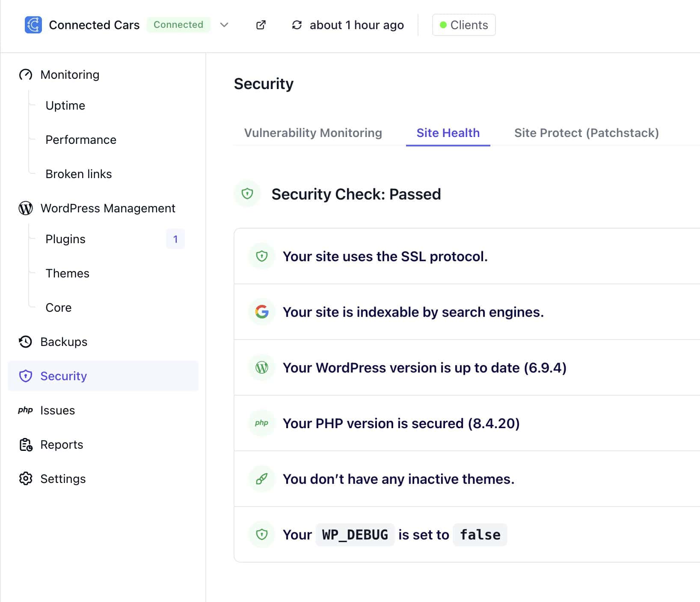Open WordPress Management section
Screen dimensions: 700x602
pos(108,208)
